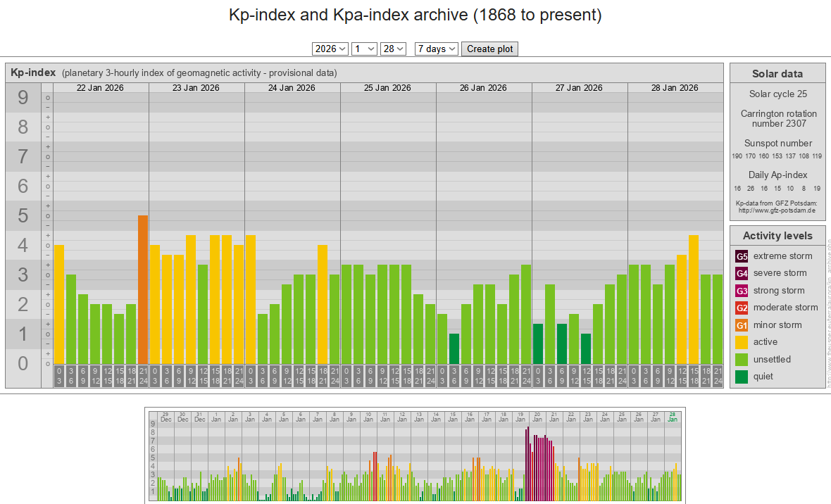Open the year dropdown showing 2026

pyautogui.click(x=330, y=49)
